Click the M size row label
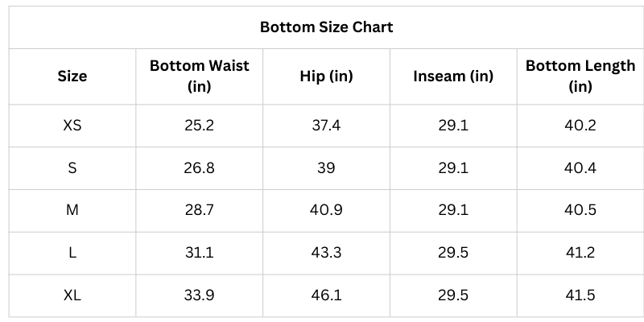The width and height of the screenshot is (644, 322). click(x=72, y=210)
